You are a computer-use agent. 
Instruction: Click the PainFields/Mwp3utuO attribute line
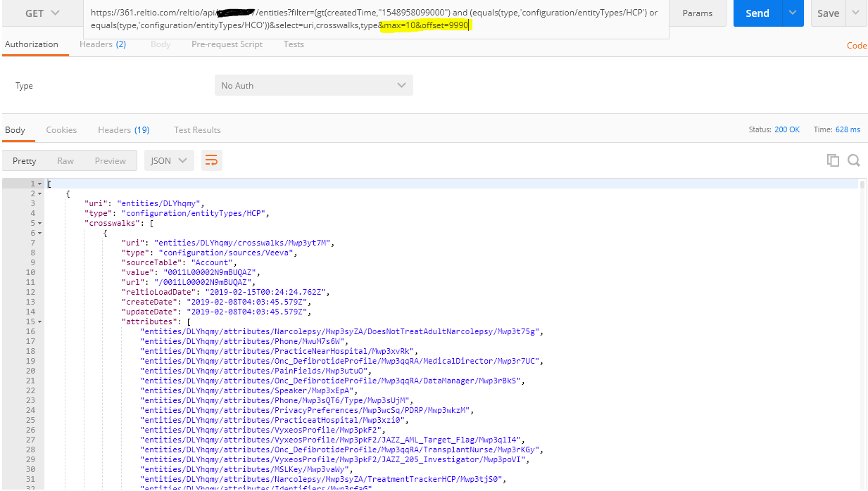click(x=256, y=371)
